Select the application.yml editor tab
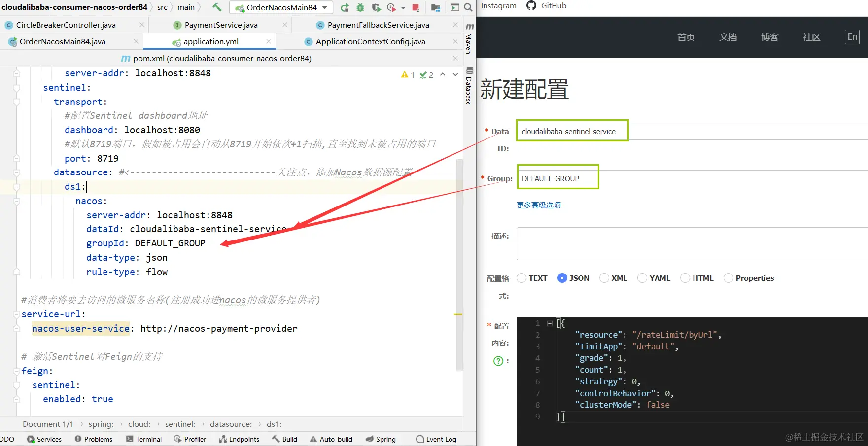Viewport: 868px width, 446px height. tap(210, 41)
